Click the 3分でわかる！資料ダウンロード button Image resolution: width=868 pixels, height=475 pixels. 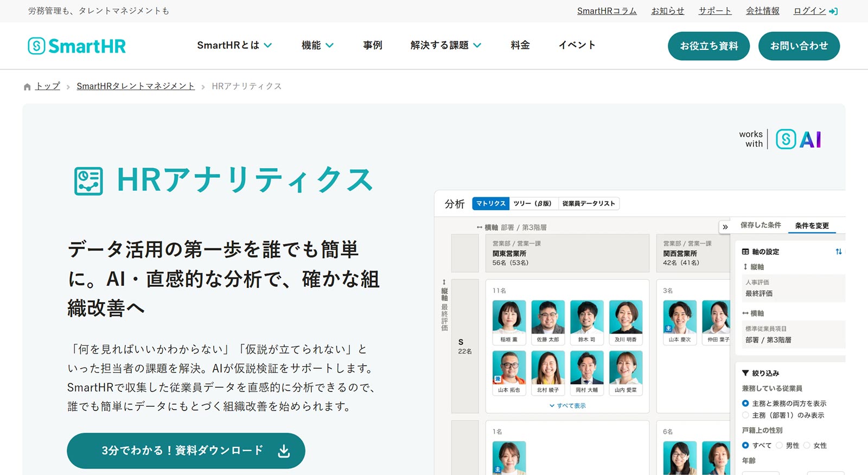(x=186, y=451)
